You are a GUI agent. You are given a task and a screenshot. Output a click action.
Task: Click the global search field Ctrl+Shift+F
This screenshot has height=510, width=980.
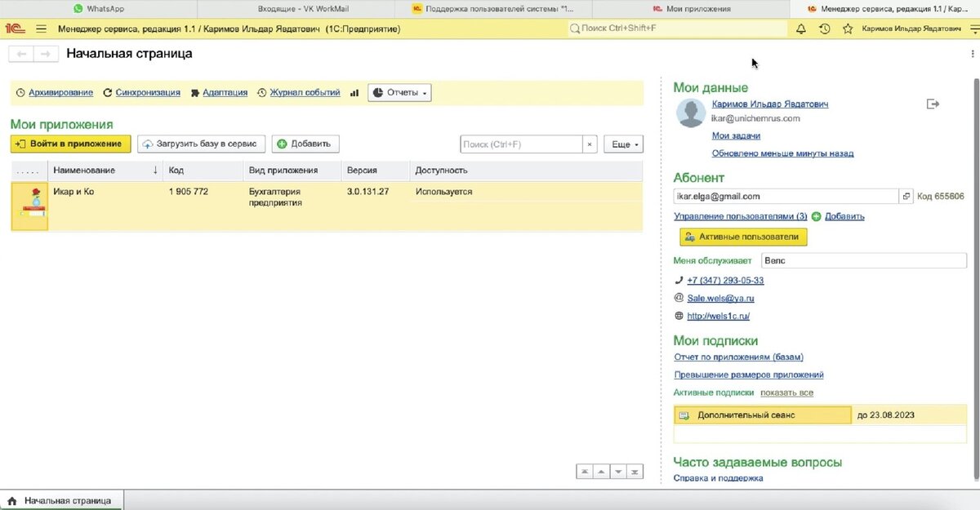point(676,29)
